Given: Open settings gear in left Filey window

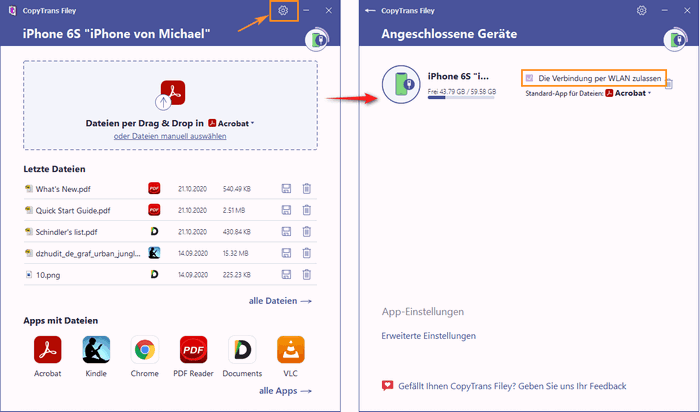Looking at the screenshot, I should pyautogui.click(x=283, y=10).
